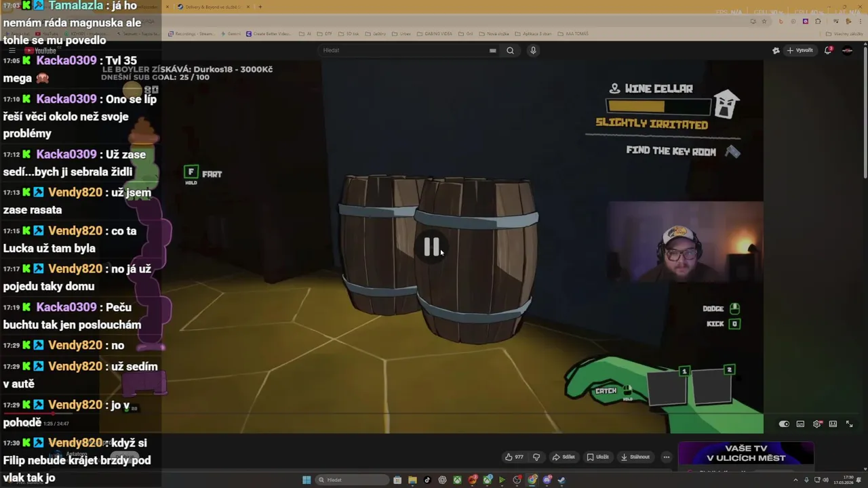Screen dimensions: 868x488
Task: Enter fullscreen in the video player
Action: click(x=849, y=424)
